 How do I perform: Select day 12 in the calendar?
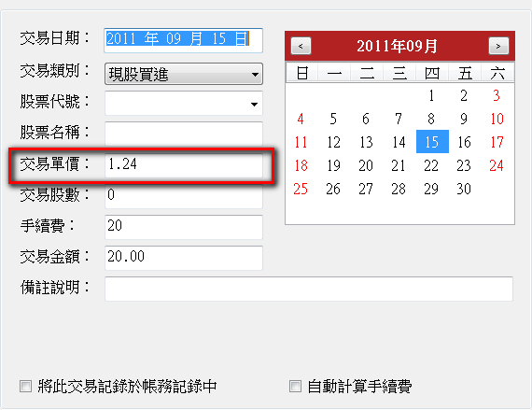pyautogui.click(x=333, y=142)
